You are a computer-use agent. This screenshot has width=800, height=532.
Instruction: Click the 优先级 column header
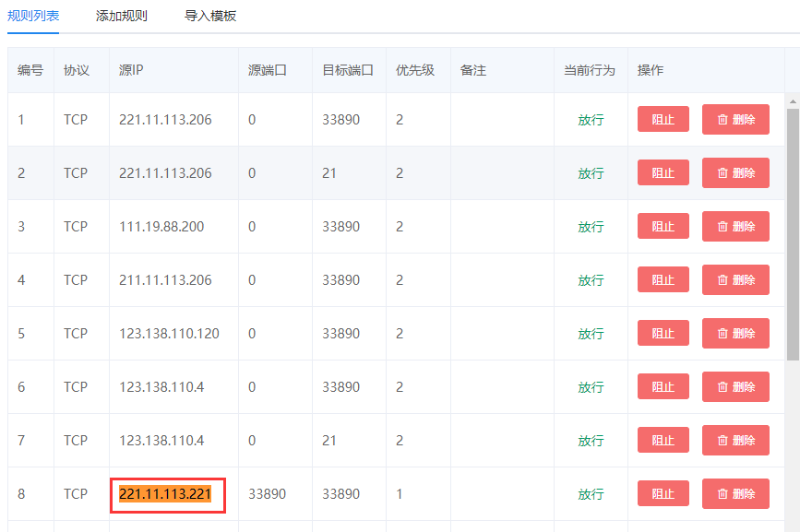pos(415,70)
